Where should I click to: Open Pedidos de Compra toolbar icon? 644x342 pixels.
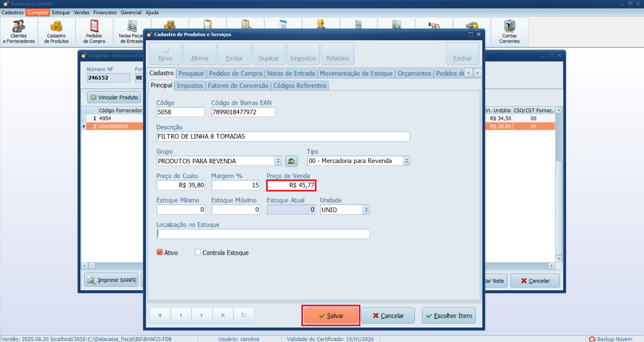coord(94,31)
